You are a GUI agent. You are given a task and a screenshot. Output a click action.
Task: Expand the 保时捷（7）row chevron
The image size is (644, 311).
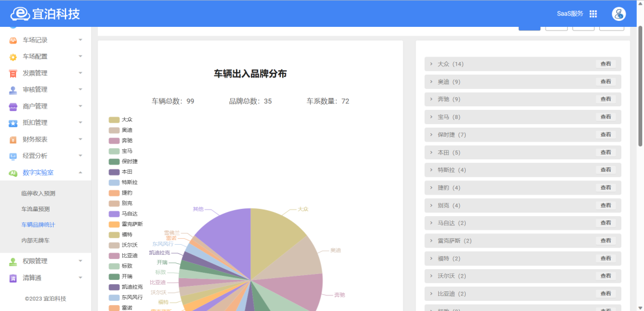point(431,134)
